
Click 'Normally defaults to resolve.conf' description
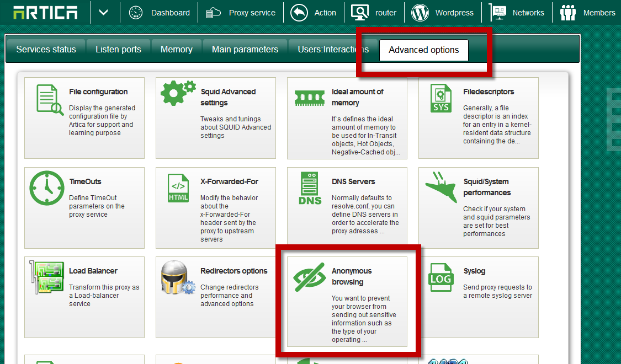[x=365, y=215]
